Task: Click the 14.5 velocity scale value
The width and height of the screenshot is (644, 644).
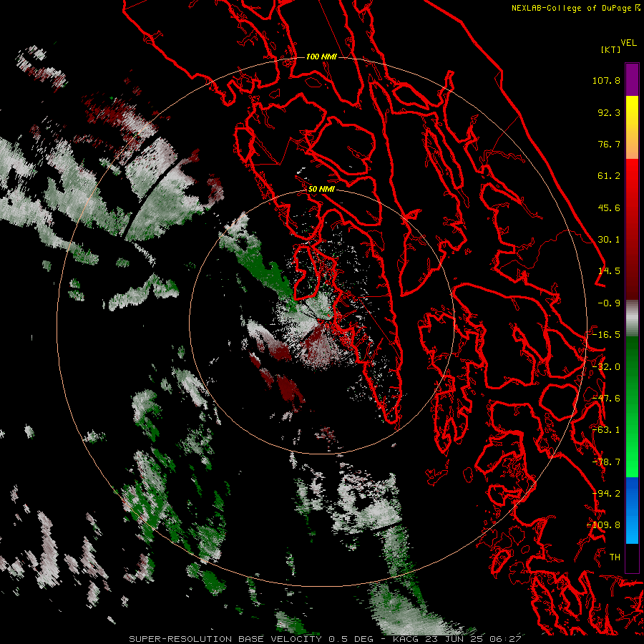Action: (609, 271)
